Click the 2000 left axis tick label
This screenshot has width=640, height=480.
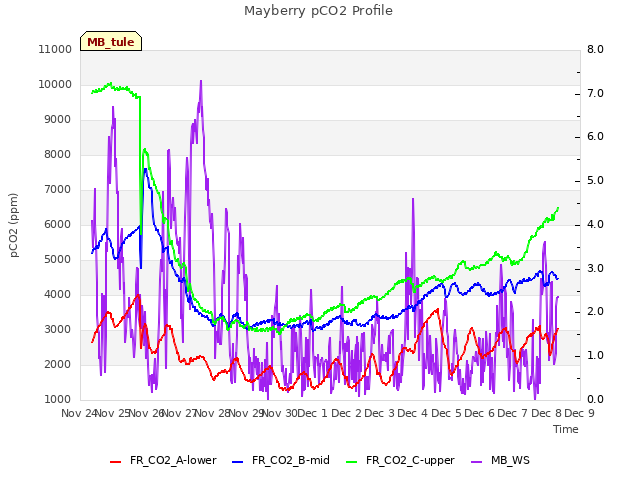(x=57, y=364)
